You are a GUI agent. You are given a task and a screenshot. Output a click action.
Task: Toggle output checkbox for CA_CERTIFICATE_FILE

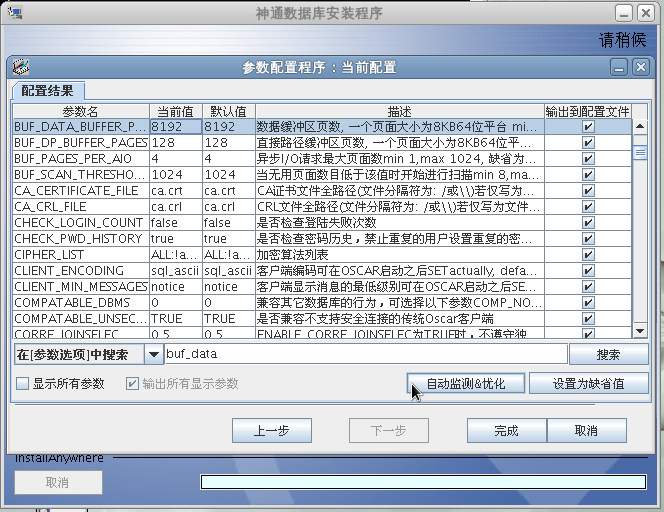click(x=588, y=191)
